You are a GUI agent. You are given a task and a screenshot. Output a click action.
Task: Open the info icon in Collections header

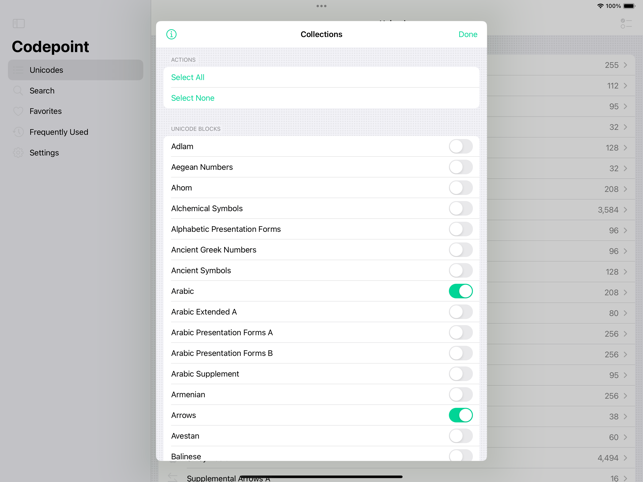[x=171, y=34]
